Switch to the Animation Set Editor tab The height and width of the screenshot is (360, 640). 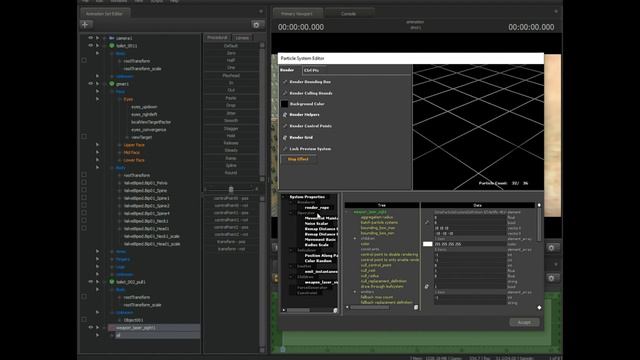point(104,13)
